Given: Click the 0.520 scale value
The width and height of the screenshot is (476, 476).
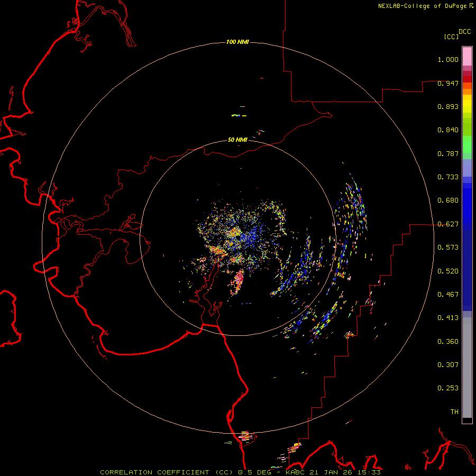Looking at the screenshot, I should (448, 271).
